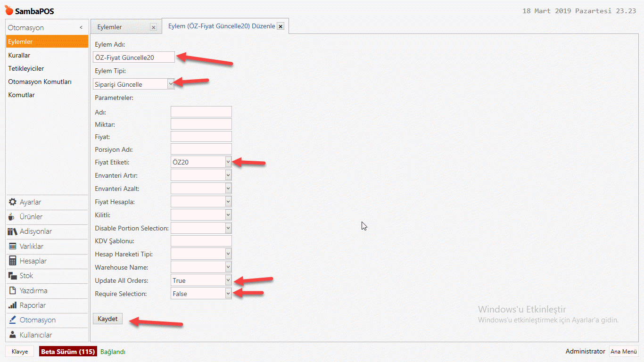Open the Require Selection dropdown
Image resolution: width=644 pixels, height=362 pixels.
pyautogui.click(x=228, y=293)
